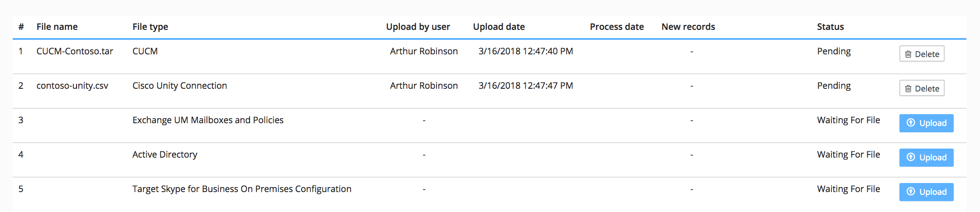Sort by File name column header
The image size is (980, 212).
(57, 27)
